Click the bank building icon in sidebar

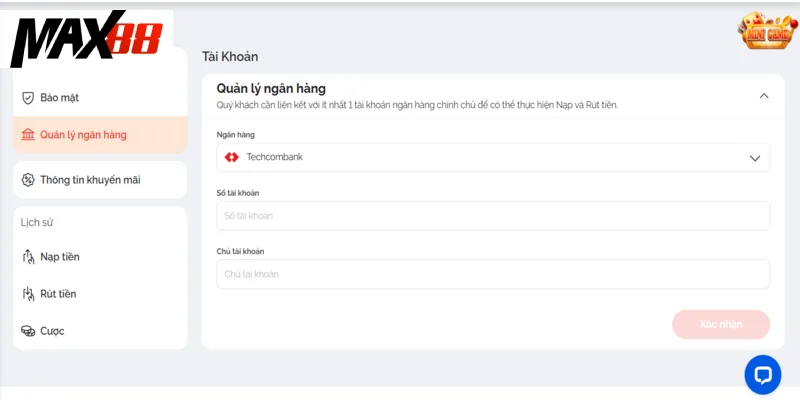coord(28,135)
